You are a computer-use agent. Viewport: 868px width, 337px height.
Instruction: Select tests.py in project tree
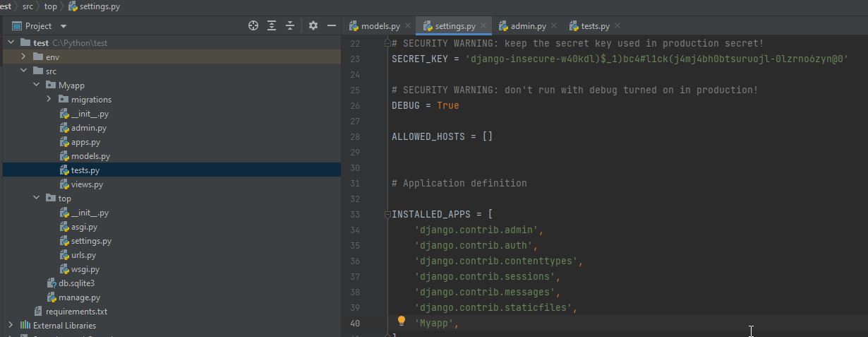(79, 170)
